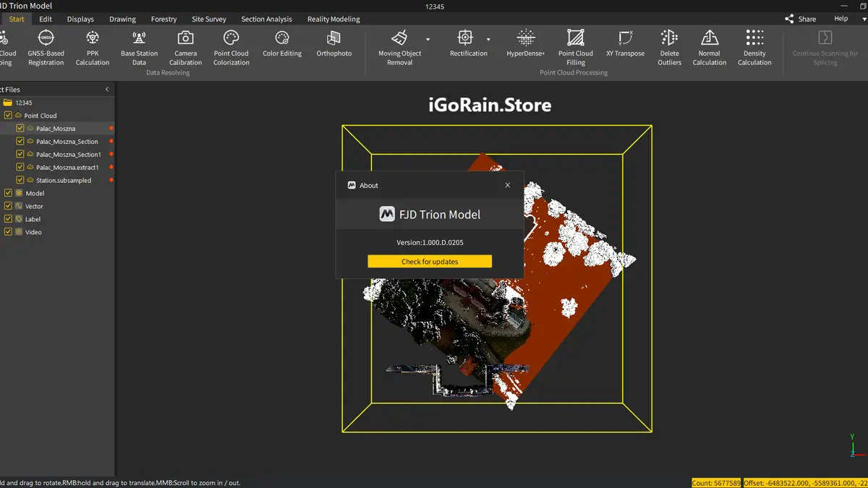This screenshot has width=868, height=488.
Task: Uncheck the Point Cloud checkbox
Action: (x=8, y=116)
